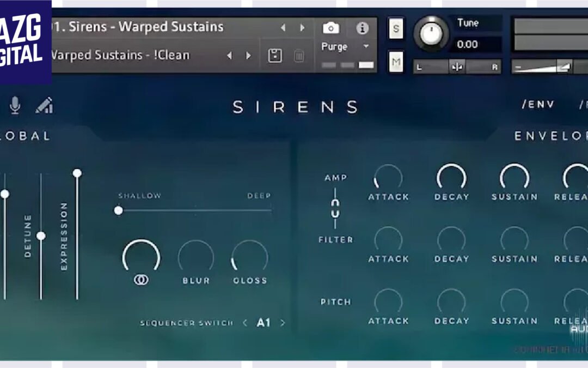Click the AMP Attack knob
This screenshot has width=588, height=368.
388,177
